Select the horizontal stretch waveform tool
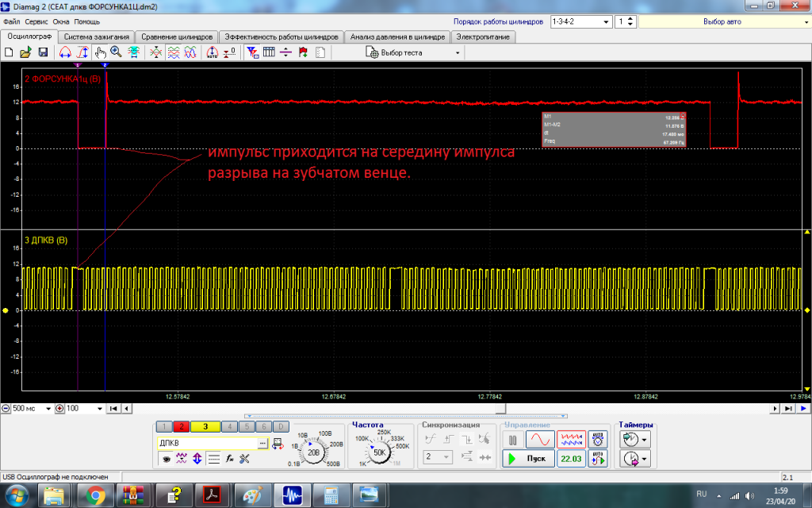812x508 pixels. (65, 52)
